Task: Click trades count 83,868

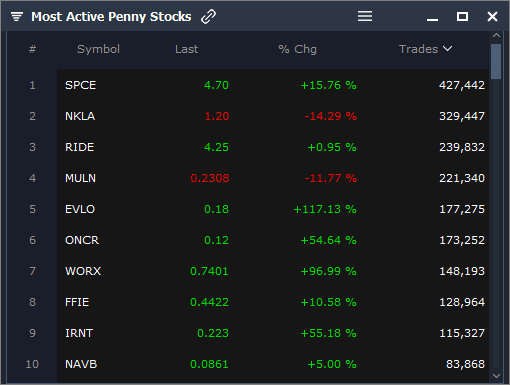Action: pyautogui.click(x=465, y=364)
